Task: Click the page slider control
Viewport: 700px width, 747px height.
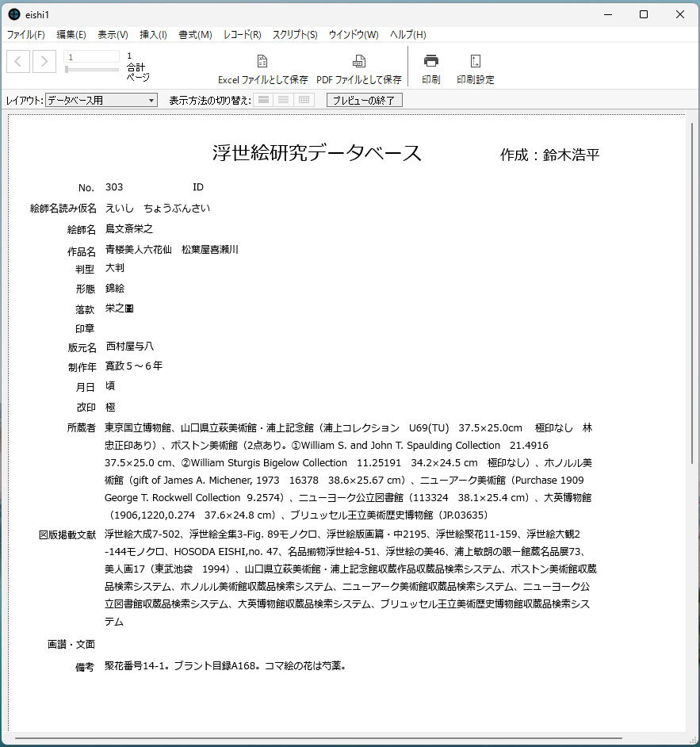Action: [x=91, y=70]
